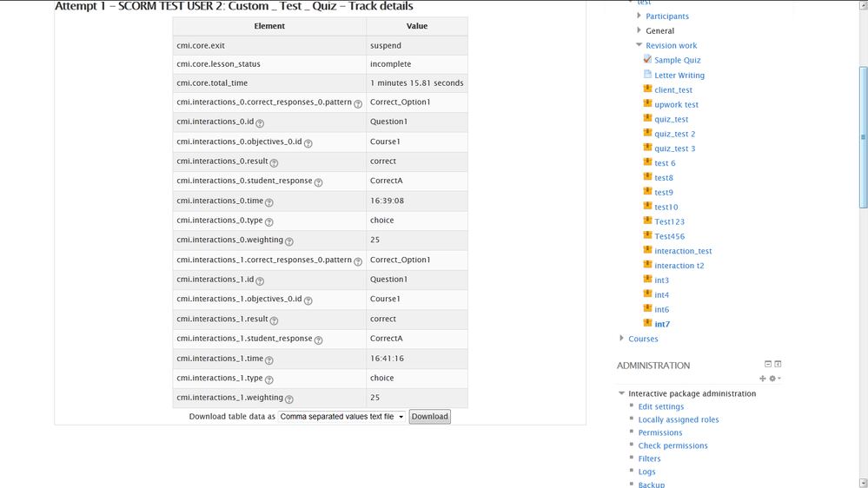Click the int3 package icon
This screenshot has height=488, width=868.
[647, 280]
